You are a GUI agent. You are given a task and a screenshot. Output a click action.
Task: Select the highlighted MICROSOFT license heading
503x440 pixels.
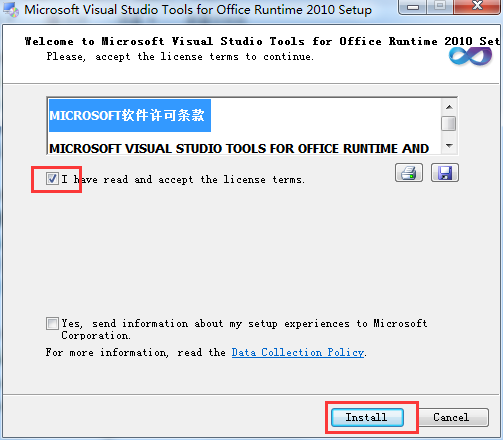pos(130,115)
